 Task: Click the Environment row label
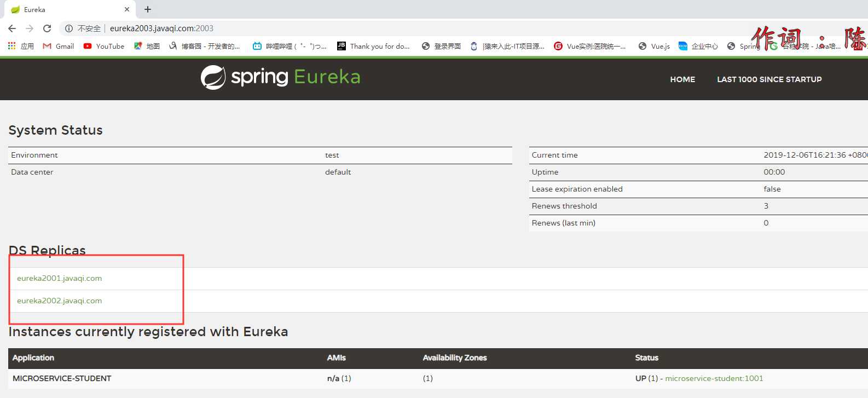(34, 155)
